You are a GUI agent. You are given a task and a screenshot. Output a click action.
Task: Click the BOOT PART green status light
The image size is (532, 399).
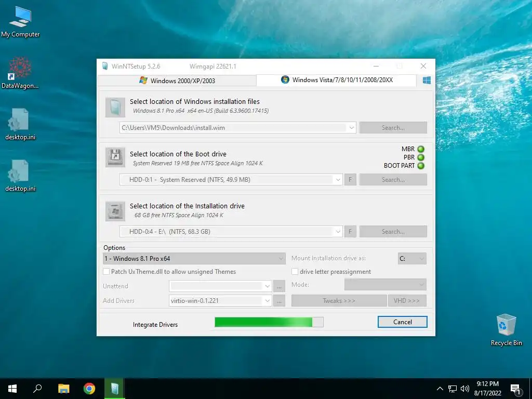421,166
